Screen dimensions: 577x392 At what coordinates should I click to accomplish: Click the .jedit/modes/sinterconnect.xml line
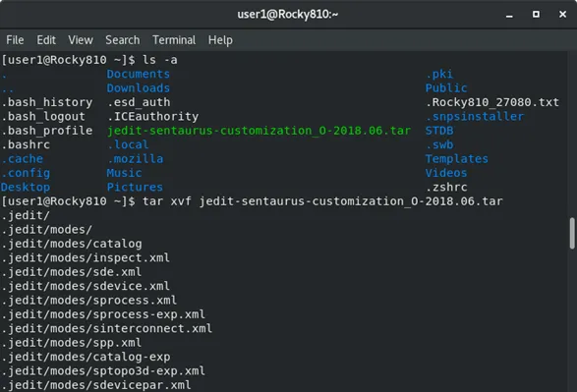coord(107,328)
